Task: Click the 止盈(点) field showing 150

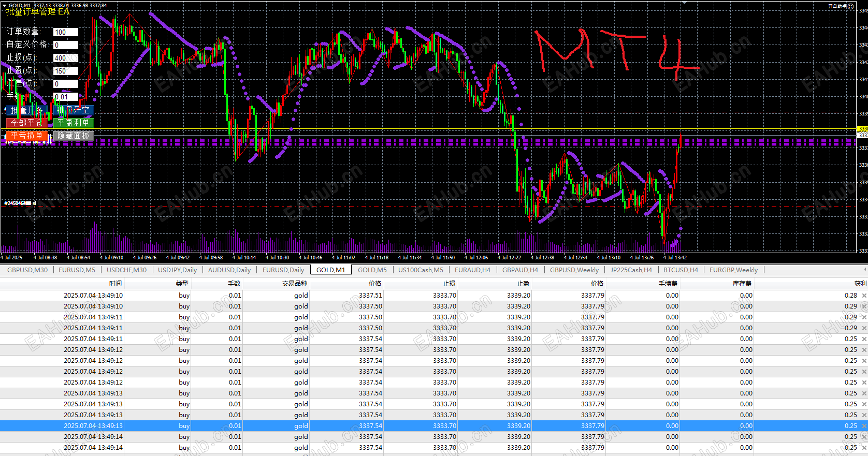Action: pos(65,71)
